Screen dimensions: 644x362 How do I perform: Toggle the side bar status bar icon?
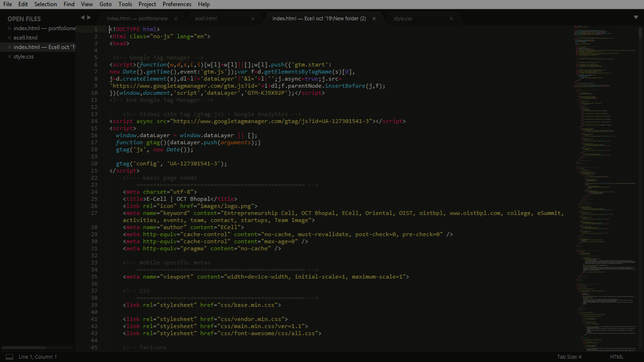pyautogui.click(x=9, y=357)
